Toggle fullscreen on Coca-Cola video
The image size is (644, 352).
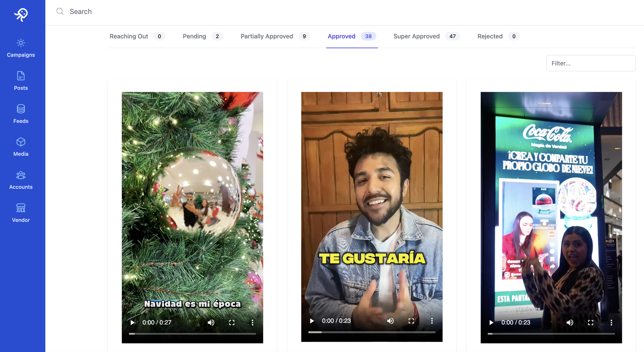pos(590,322)
